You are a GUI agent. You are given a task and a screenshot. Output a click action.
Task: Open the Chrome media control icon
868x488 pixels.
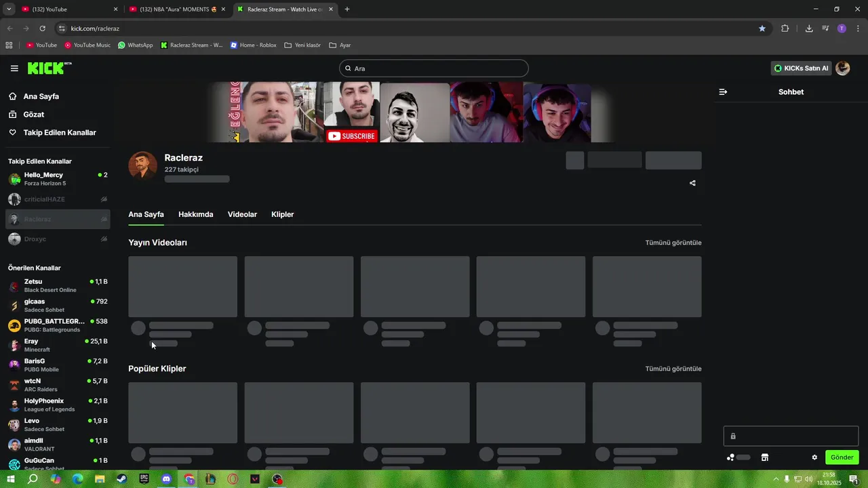pyautogui.click(x=825, y=28)
